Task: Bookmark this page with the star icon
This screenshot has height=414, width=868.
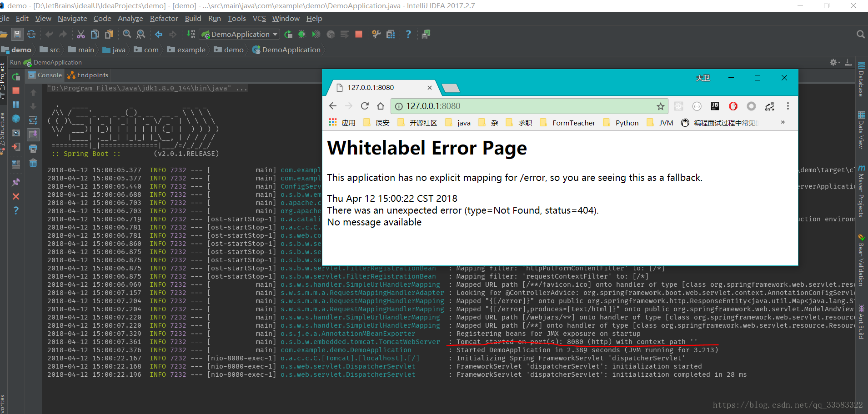Action: click(x=660, y=106)
